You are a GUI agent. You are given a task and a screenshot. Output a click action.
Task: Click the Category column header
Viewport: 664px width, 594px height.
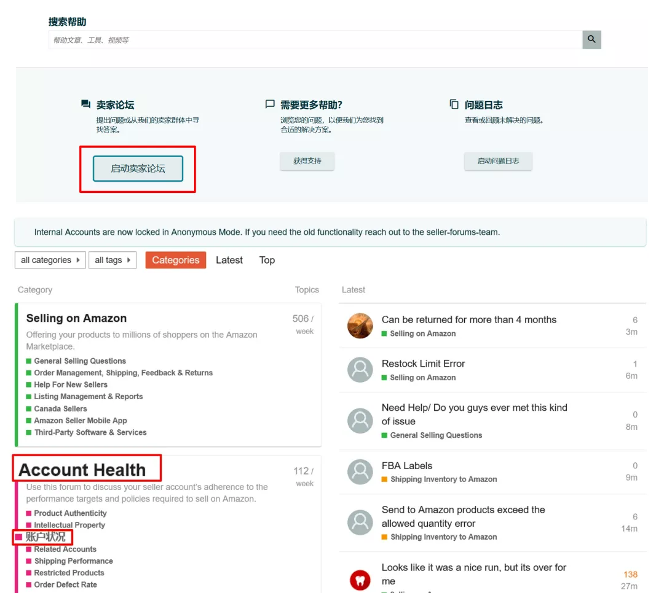[35, 290]
